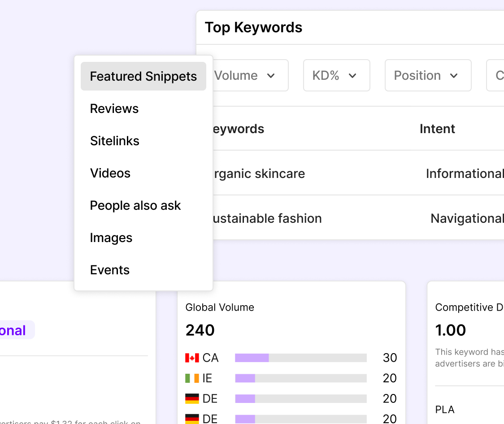Click the Global Volume label
504x424 pixels.
pyautogui.click(x=220, y=307)
